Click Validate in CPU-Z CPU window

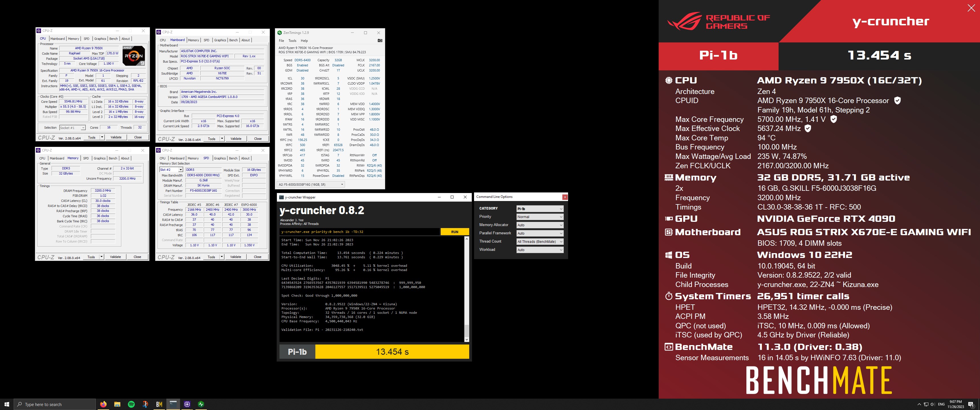[116, 137]
